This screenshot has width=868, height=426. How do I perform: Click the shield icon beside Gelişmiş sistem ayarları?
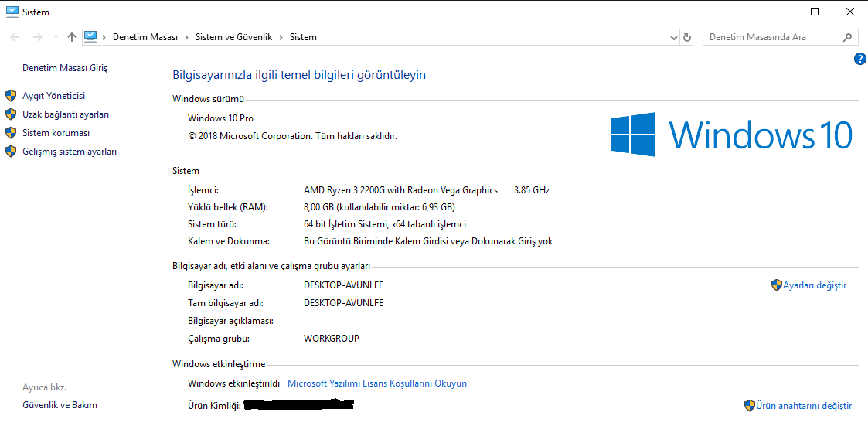coord(11,152)
